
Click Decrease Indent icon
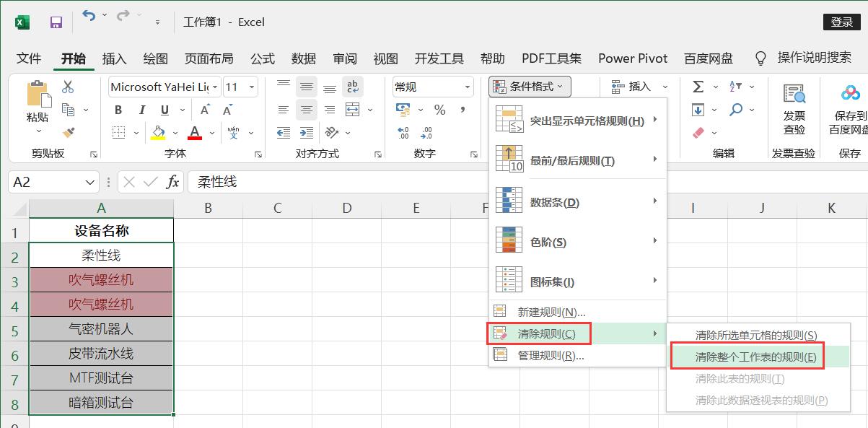[284, 133]
